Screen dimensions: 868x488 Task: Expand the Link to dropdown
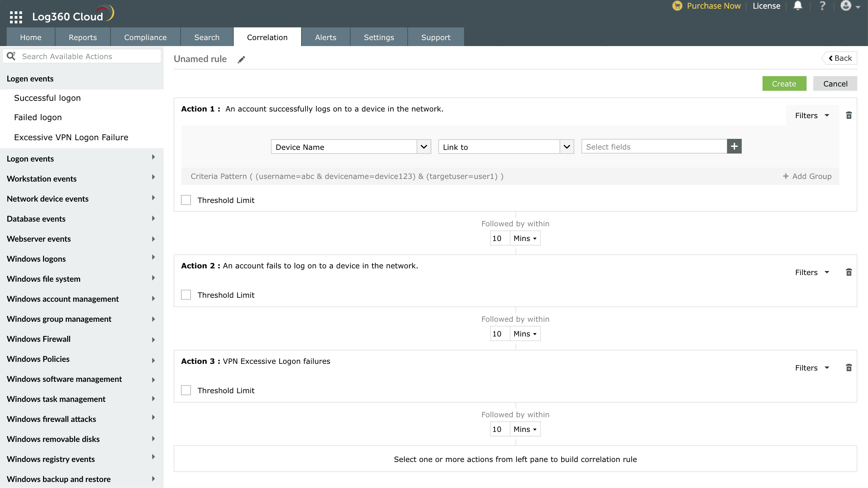[505, 147]
